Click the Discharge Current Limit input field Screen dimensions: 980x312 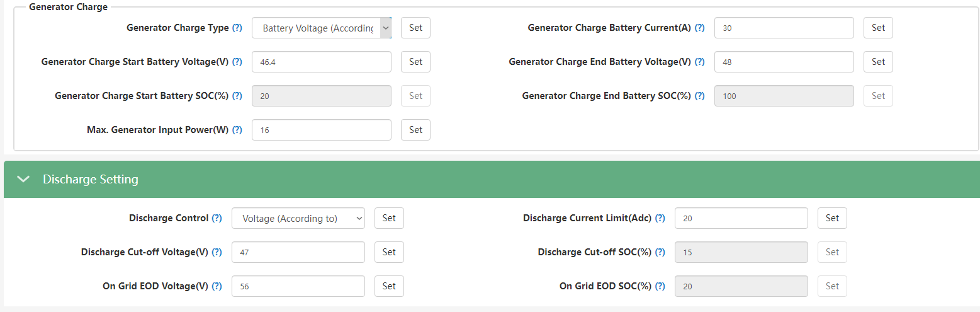pos(741,218)
